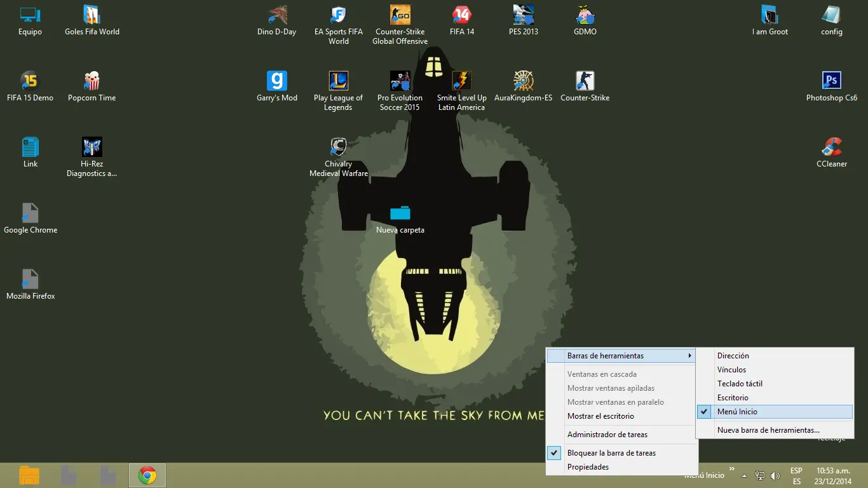Choose Mostrar el escritorio

pyautogui.click(x=623, y=416)
